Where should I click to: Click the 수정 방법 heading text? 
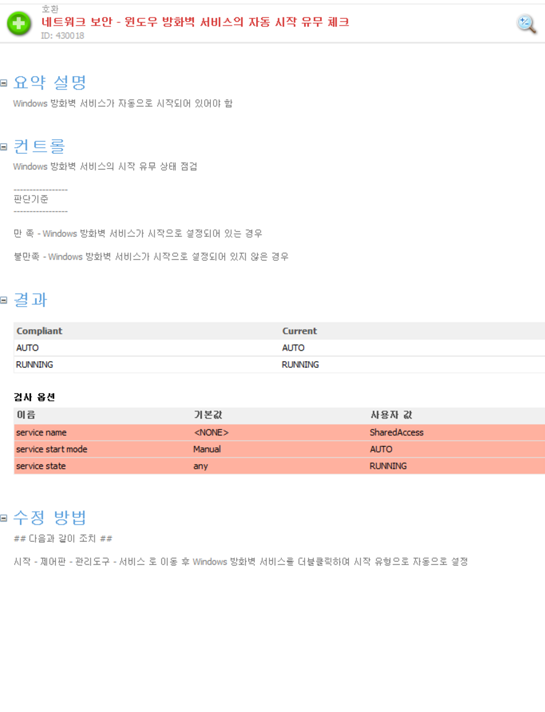click(x=50, y=517)
